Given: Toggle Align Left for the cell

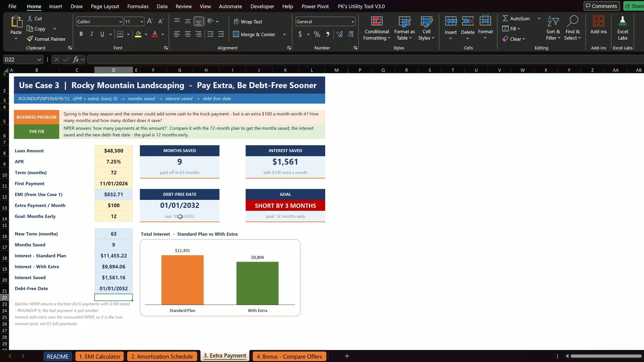Looking at the screenshot, I should click(177, 34).
